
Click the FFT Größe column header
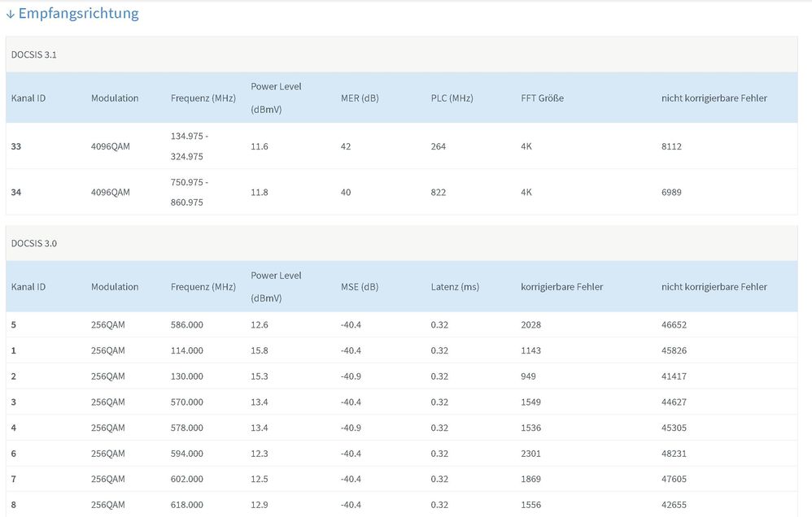pyautogui.click(x=542, y=98)
